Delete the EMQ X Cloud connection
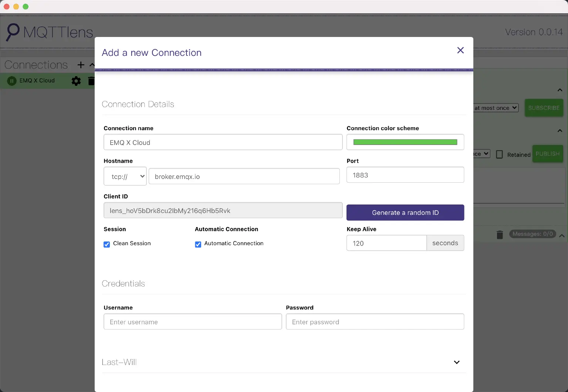 (91, 81)
